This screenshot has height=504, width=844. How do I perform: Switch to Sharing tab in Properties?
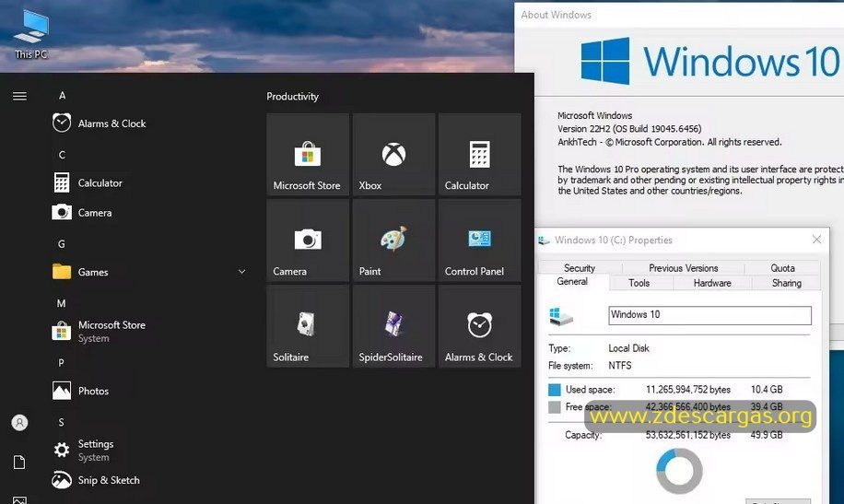(786, 283)
